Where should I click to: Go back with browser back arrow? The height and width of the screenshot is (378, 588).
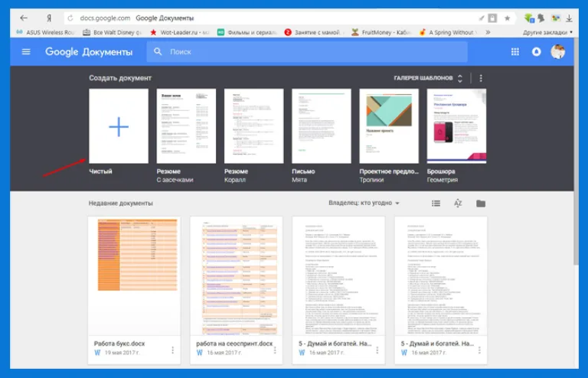[24, 18]
